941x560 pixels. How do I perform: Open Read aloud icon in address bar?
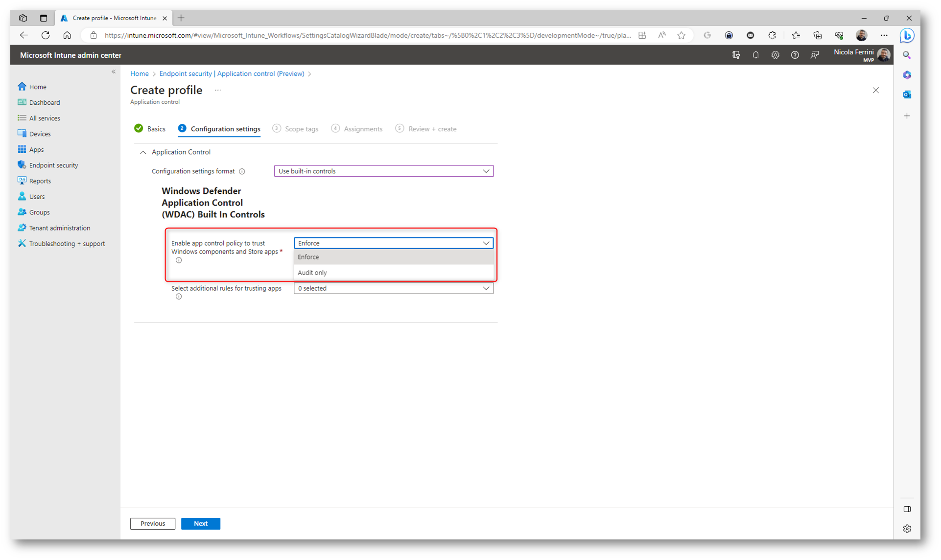661,35
